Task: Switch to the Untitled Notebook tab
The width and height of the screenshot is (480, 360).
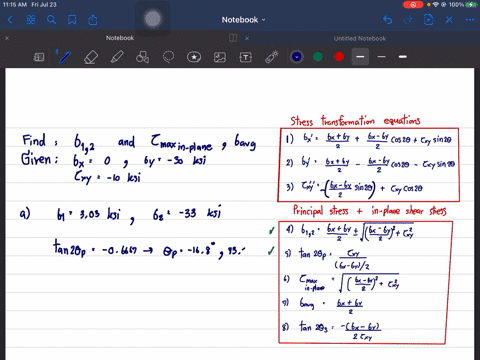Action: [360, 38]
